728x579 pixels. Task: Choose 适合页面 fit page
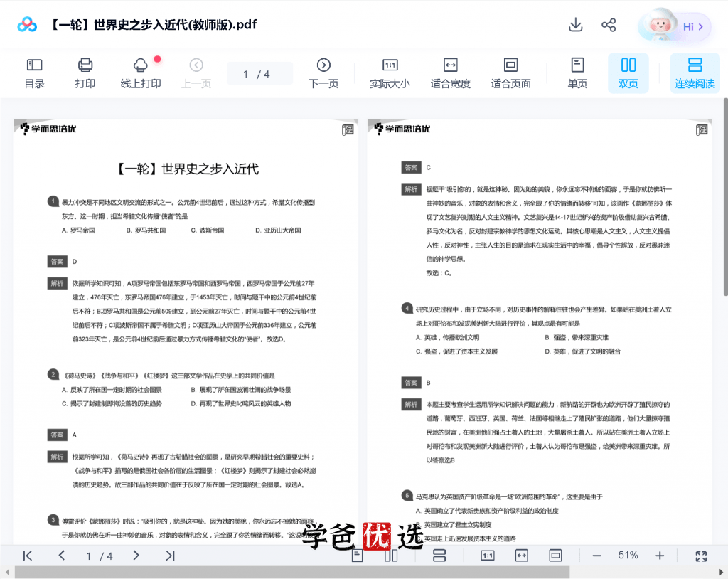[510, 73]
